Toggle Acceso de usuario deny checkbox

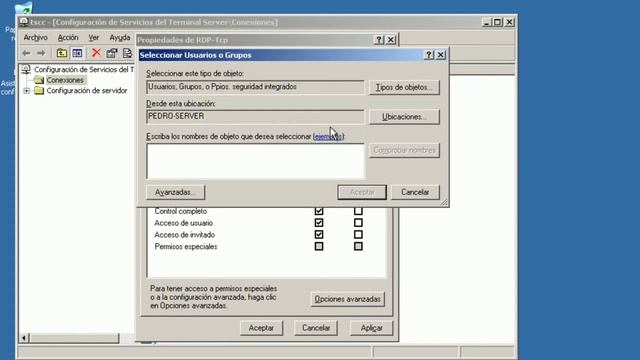(x=358, y=223)
